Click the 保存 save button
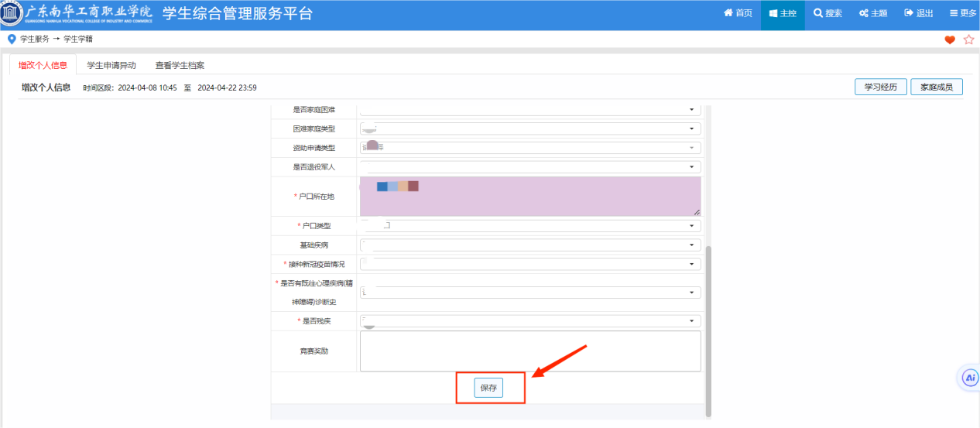The width and height of the screenshot is (980, 428). coord(488,388)
